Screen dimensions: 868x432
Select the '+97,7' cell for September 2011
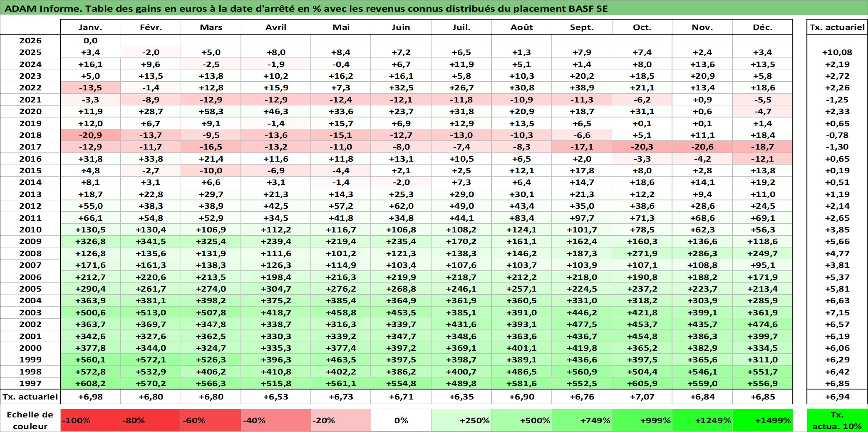point(582,218)
